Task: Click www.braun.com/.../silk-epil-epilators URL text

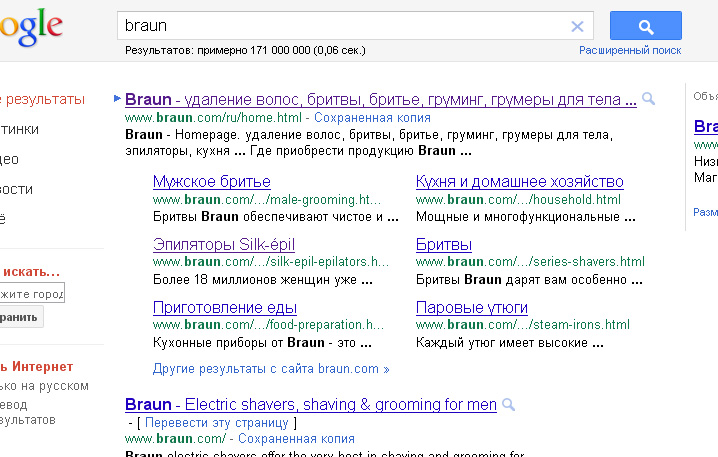Action: 271,261
